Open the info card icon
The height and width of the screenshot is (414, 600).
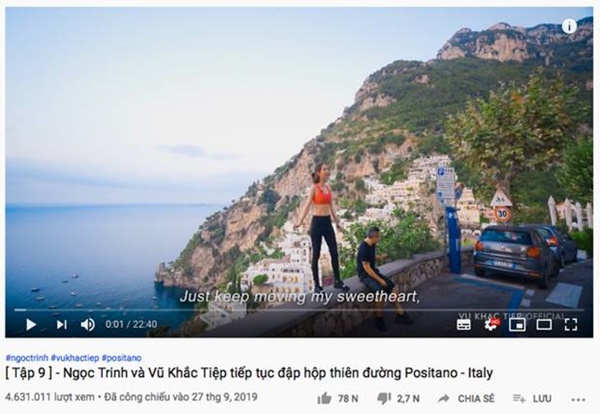(569, 26)
